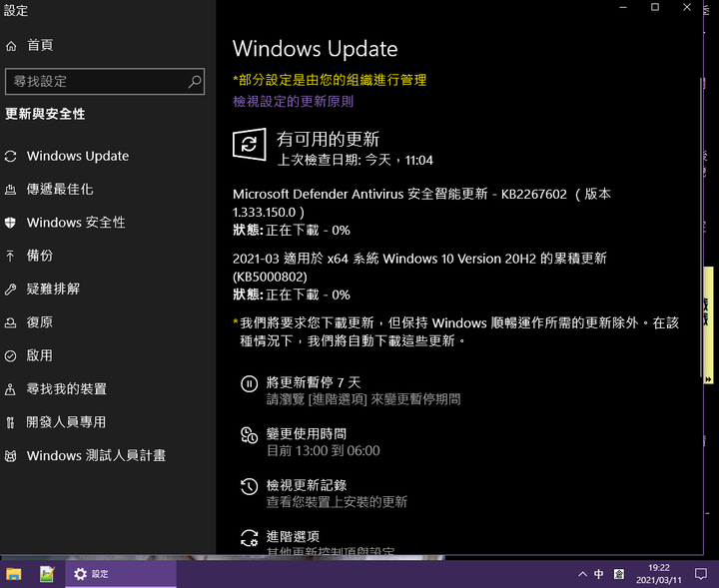This screenshot has width=719, height=588.
Task: Go to 首頁 settings home
Action: pyautogui.click(x=40, y=45)
